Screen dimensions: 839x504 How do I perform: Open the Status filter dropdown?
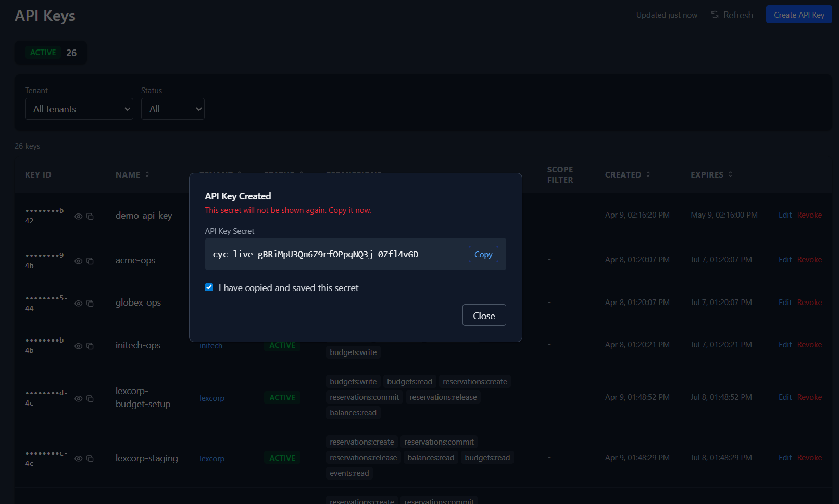(x=172, y=109)
